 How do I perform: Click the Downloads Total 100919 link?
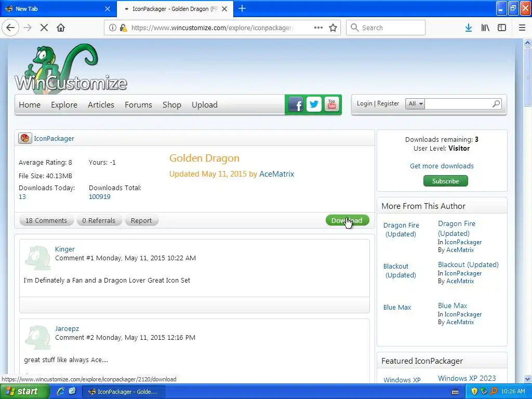point(99,196)
